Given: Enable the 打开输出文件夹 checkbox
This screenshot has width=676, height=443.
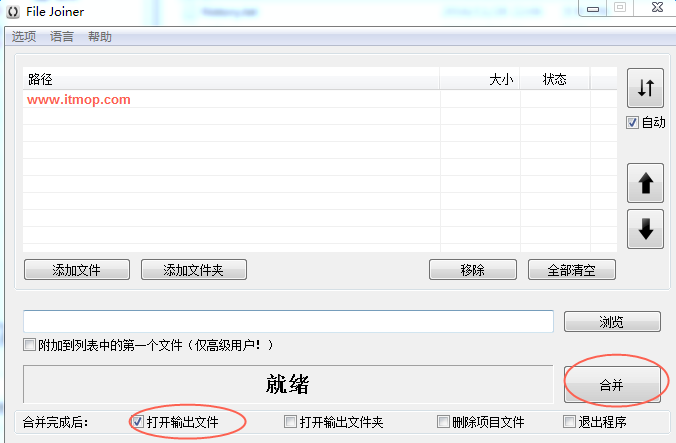Looking at the screenshot, I should (291, 421).
